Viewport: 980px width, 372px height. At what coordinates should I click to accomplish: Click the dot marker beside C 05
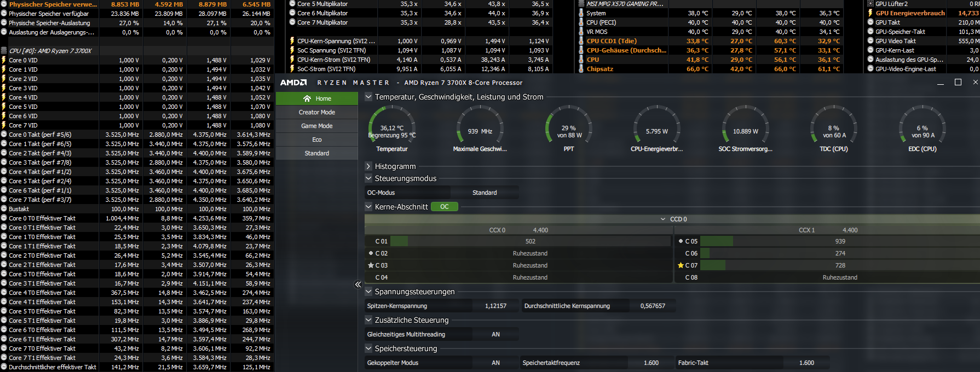click(x=681, y=241)
